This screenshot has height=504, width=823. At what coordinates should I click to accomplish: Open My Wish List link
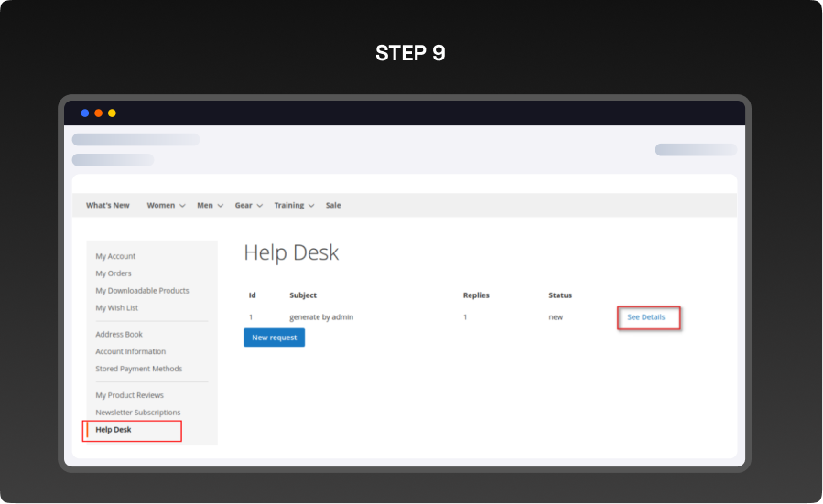(117, 308)
